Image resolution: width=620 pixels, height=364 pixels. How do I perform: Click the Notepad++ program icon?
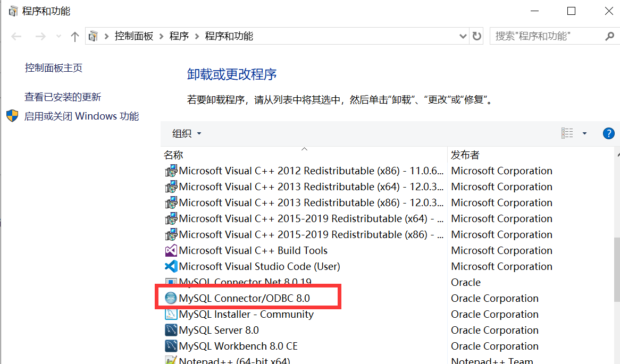pos(171,360)
